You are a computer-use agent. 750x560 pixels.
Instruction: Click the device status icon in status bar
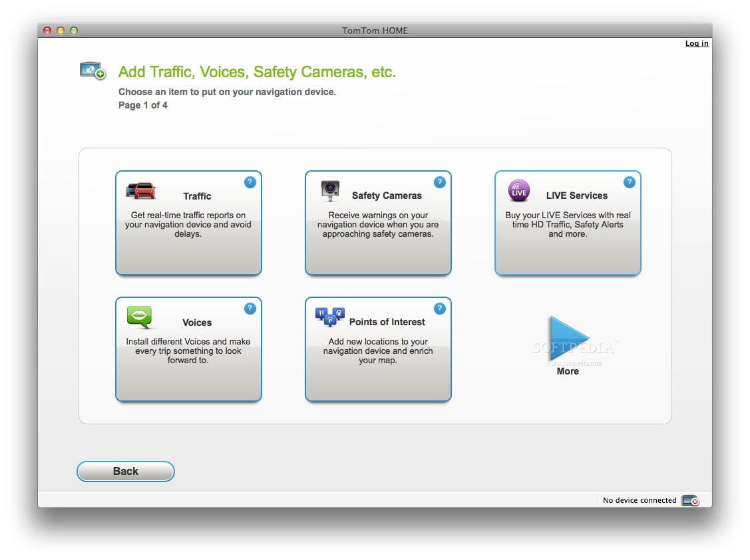[690, 500]
